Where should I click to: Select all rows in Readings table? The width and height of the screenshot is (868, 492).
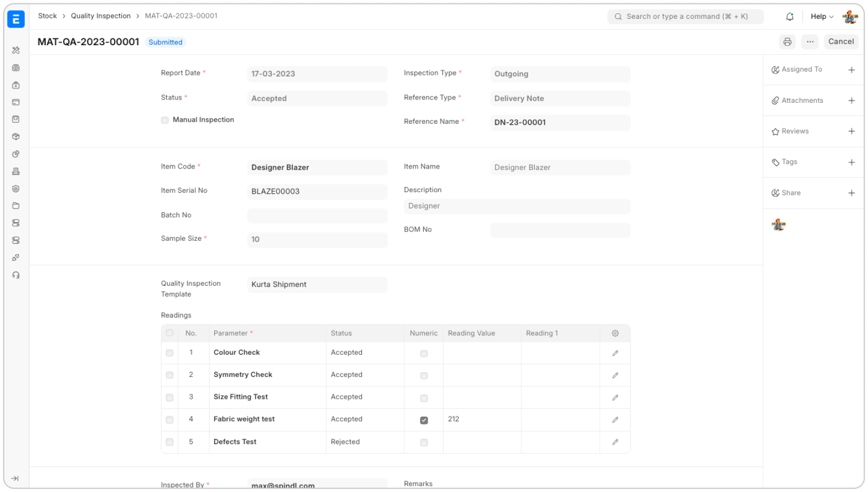170,333
